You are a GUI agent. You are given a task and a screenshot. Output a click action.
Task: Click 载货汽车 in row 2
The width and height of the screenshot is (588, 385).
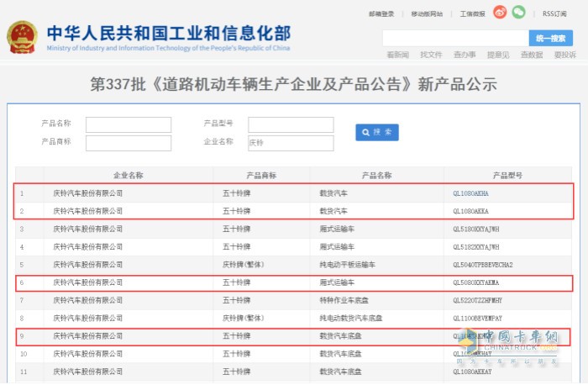point(333,211)
